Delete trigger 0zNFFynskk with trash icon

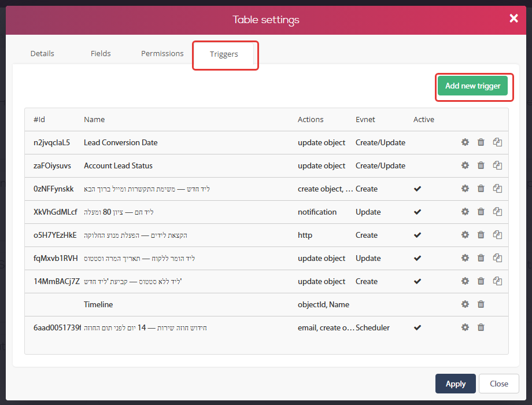(481, 189)
